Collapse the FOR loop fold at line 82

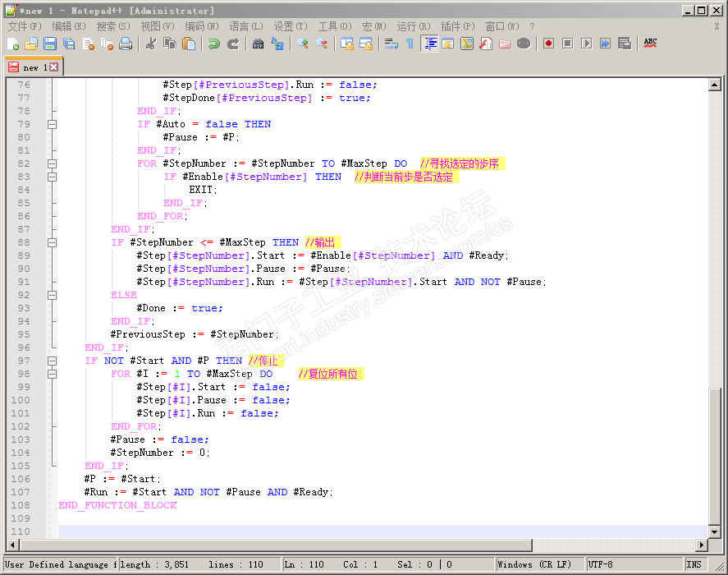click(x=52, y=163)
